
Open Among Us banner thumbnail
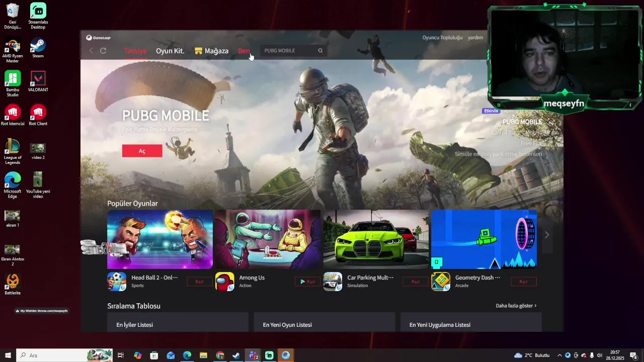tap(268, 239)
